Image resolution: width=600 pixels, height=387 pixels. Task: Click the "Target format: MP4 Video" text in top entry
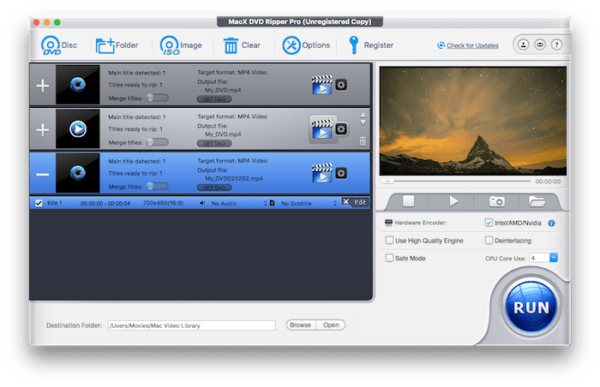point(232,72)
